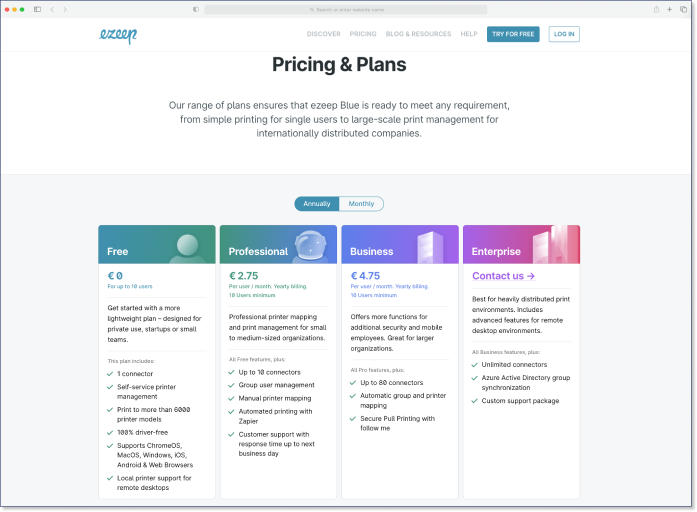The image size is (697, 512).
Task: Switch billing to Monthly
Action: 361,204
